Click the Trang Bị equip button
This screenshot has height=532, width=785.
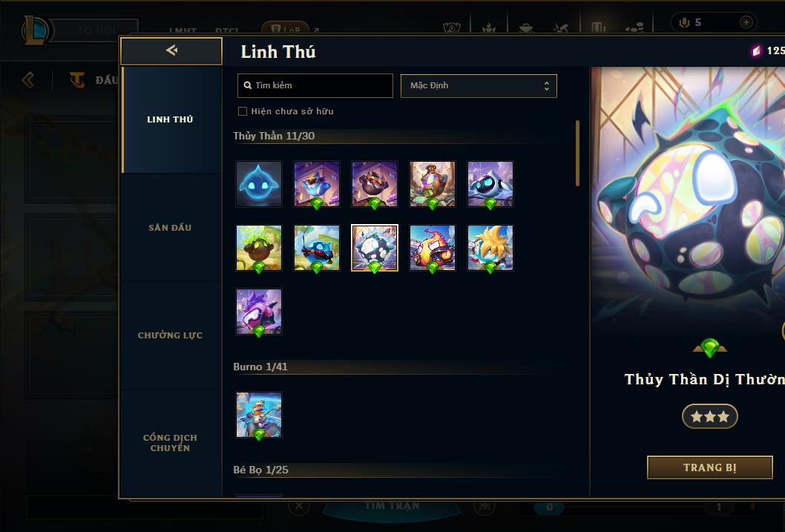(710, 467)
